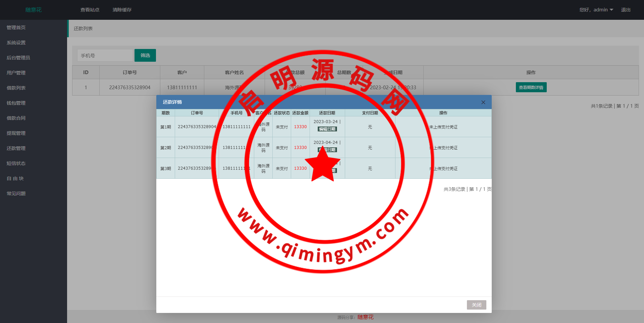Open 用户管理 in the sidebar
This screenshot has height=323, width=644.
(16, 73)
